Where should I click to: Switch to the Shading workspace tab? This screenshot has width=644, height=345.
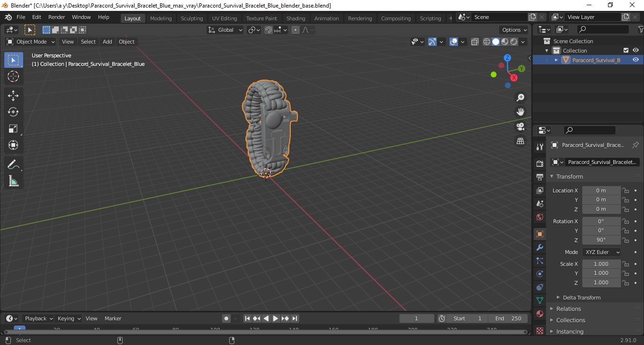(295, 18)
